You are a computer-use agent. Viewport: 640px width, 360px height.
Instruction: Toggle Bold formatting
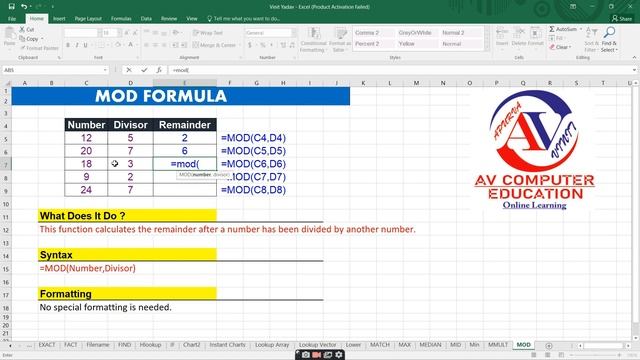(x=68, y=45)
